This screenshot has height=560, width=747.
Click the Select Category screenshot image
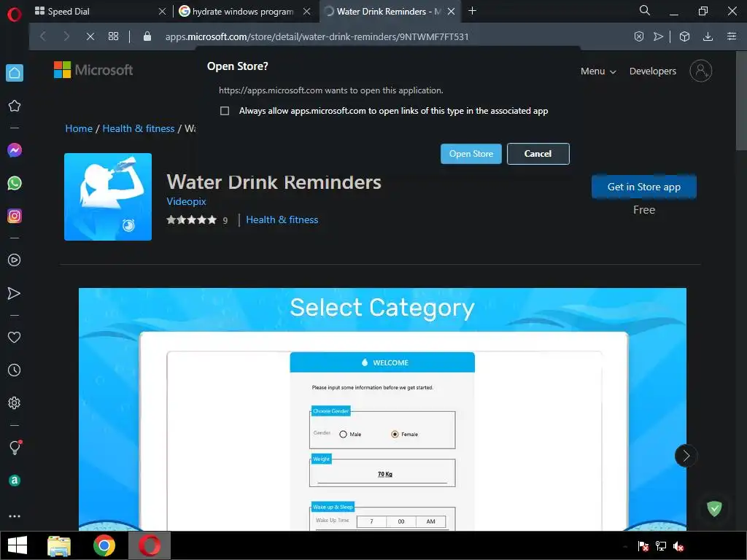[382, 409]
